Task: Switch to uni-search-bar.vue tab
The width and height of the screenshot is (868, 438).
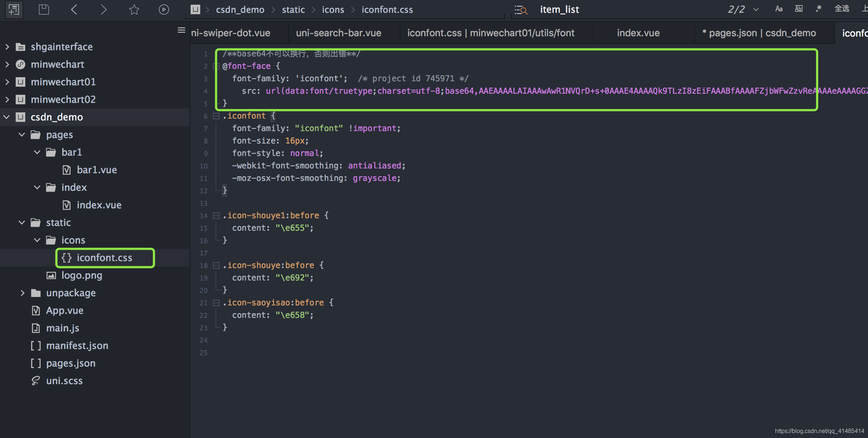Action: coord(338,33)
